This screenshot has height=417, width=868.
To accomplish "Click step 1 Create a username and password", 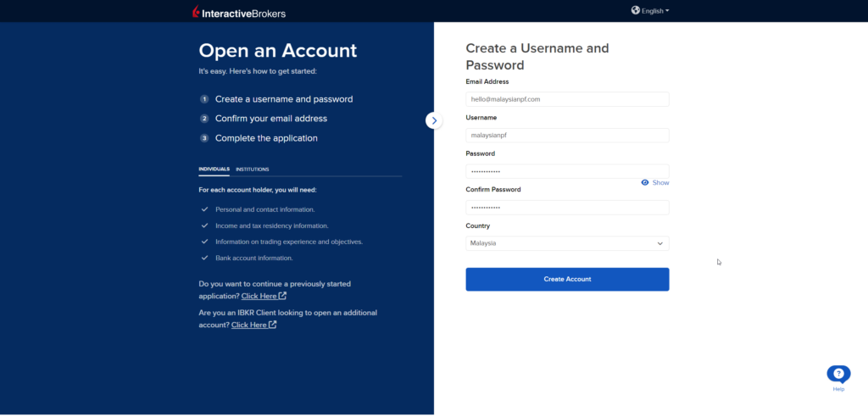I will (x=276, y=99).
